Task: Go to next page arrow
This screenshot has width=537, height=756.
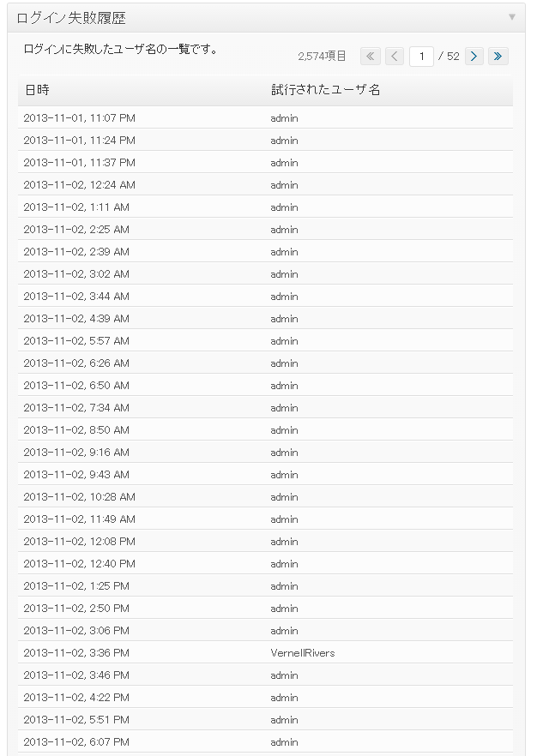Action: [x=474, y=57]
